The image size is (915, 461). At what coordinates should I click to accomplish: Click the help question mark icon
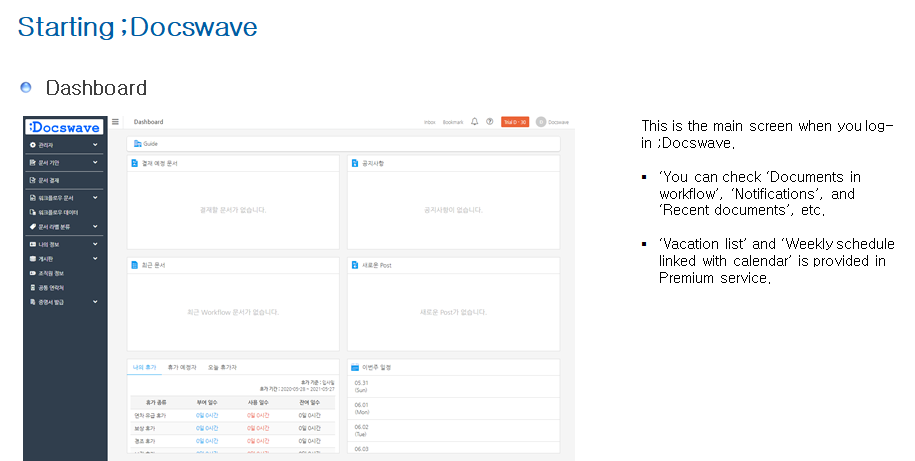point(490,122)
